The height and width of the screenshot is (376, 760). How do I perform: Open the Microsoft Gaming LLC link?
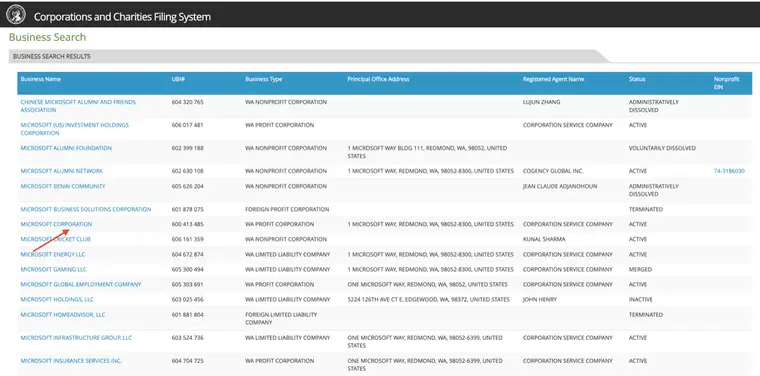coord(53,269)
